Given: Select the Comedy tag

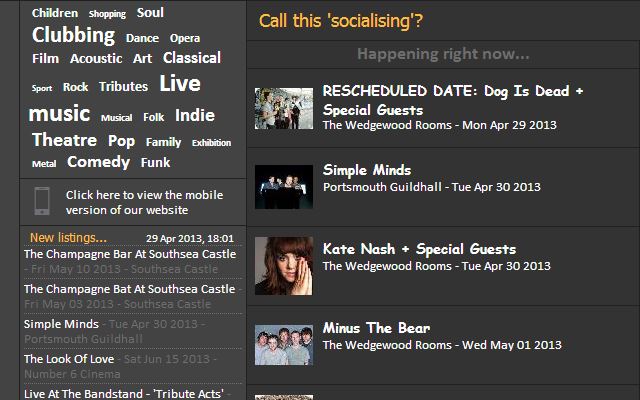Looking at the screenshot, I should pyautogui.click(x=98, y=162).
